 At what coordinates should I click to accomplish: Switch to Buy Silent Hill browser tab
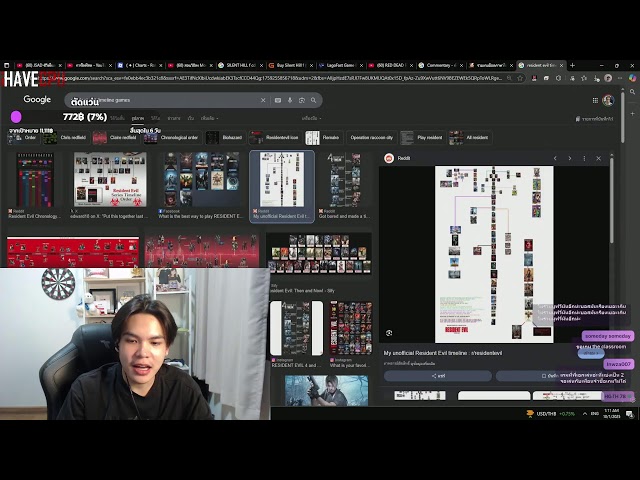click(x=291, y=65)
